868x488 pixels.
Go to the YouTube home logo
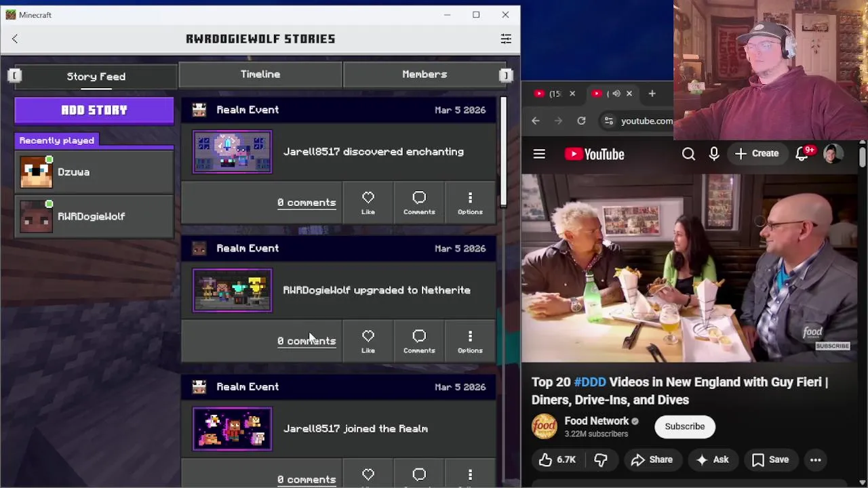pos(594,154)
